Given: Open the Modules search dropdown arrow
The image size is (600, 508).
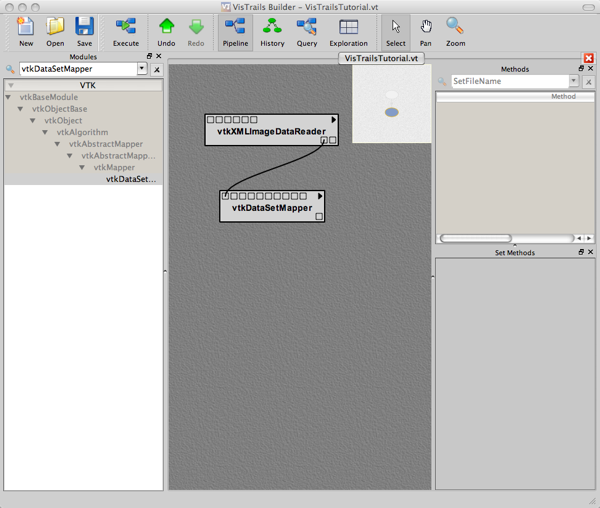Looking at the screenshot, I should pyautogui.click(x=142, y=68).
